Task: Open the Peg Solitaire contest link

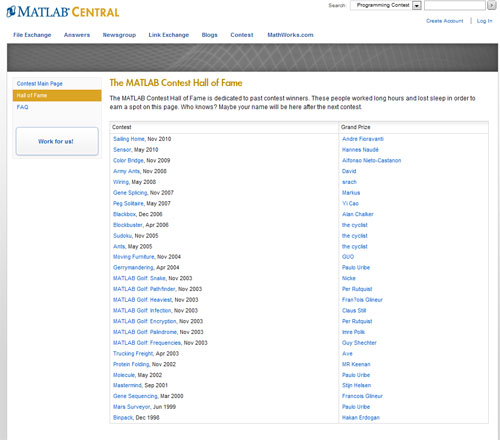Action: click(128, 203)
